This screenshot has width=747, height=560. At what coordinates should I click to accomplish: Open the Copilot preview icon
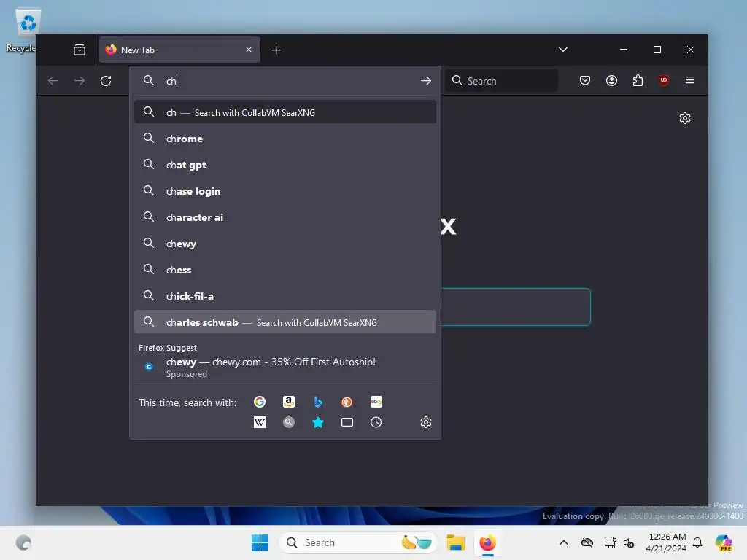724,542
